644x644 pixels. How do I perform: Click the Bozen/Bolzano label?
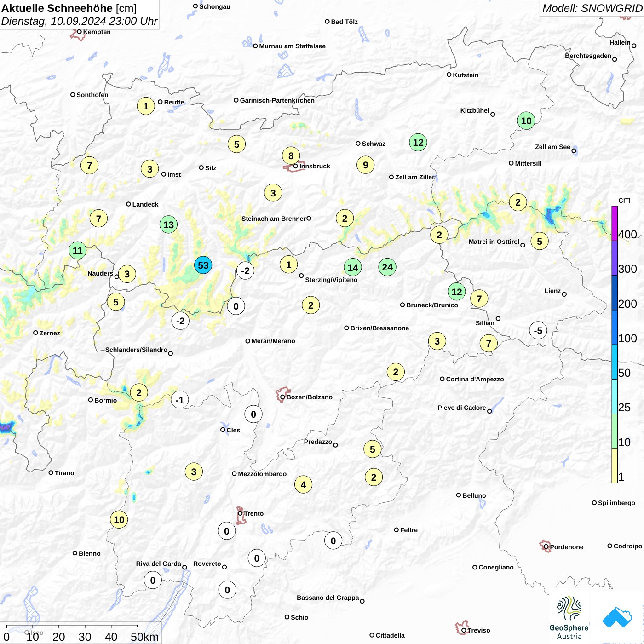coord(309,397)
